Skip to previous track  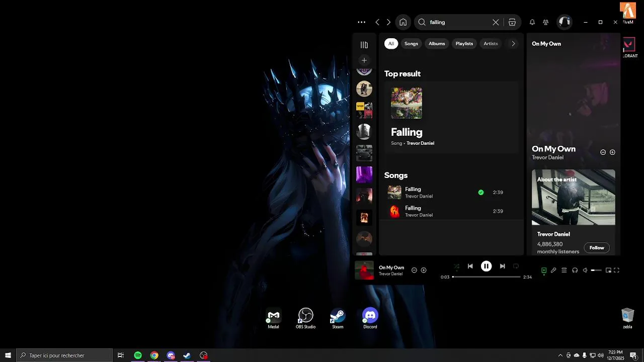[470, 266]
